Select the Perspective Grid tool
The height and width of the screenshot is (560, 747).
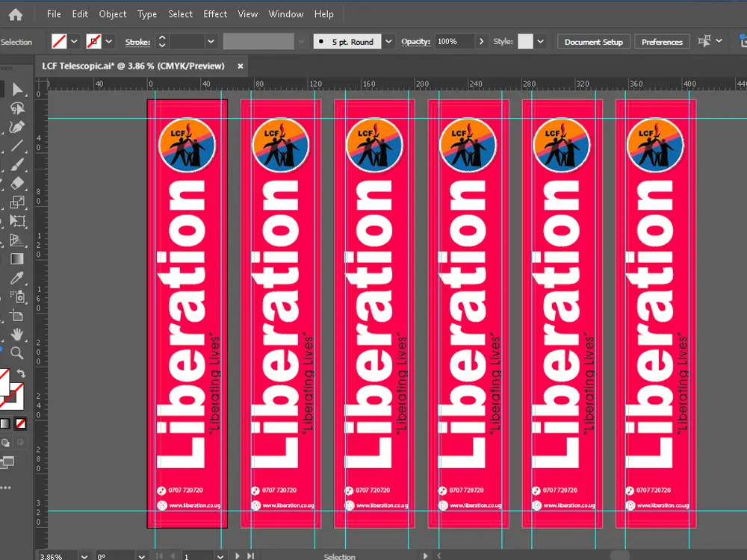point(17,240)
